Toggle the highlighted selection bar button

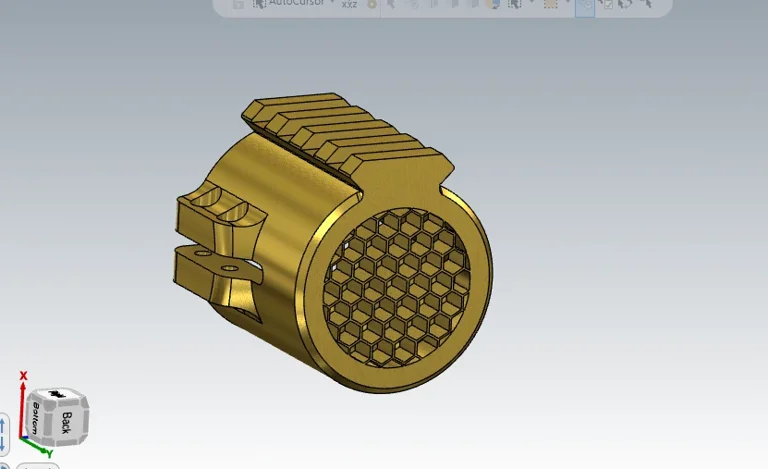click(584, 5)
